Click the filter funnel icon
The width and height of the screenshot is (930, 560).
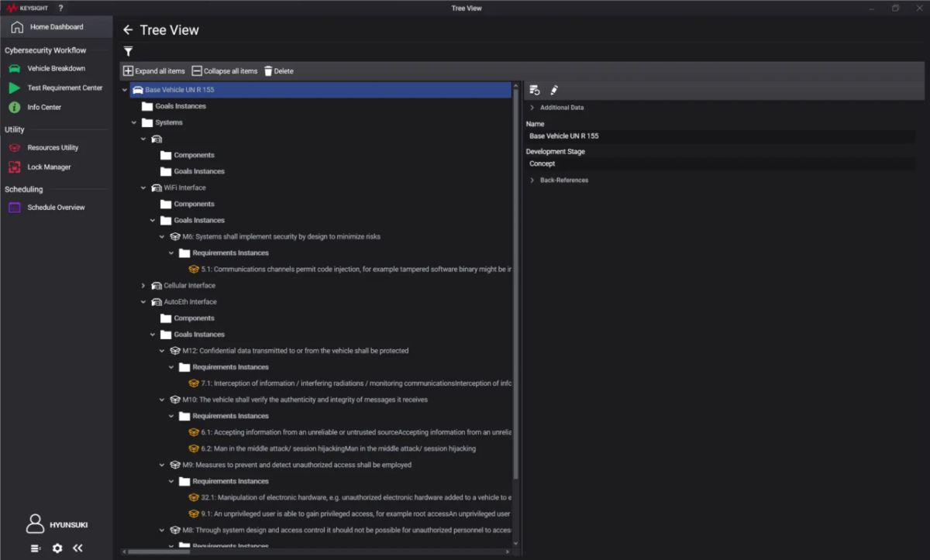coord(129,51)
